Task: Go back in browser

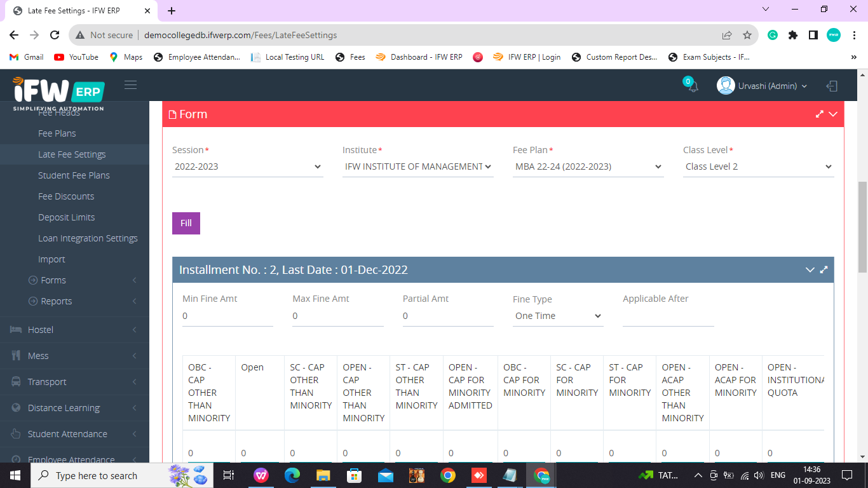Action: (x=14, y=35)
